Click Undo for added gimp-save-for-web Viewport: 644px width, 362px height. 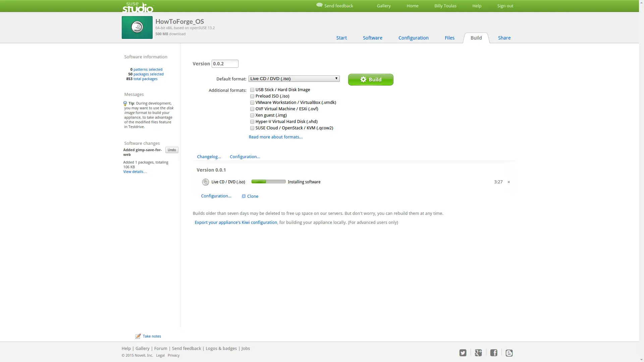[x=172, y=150]
